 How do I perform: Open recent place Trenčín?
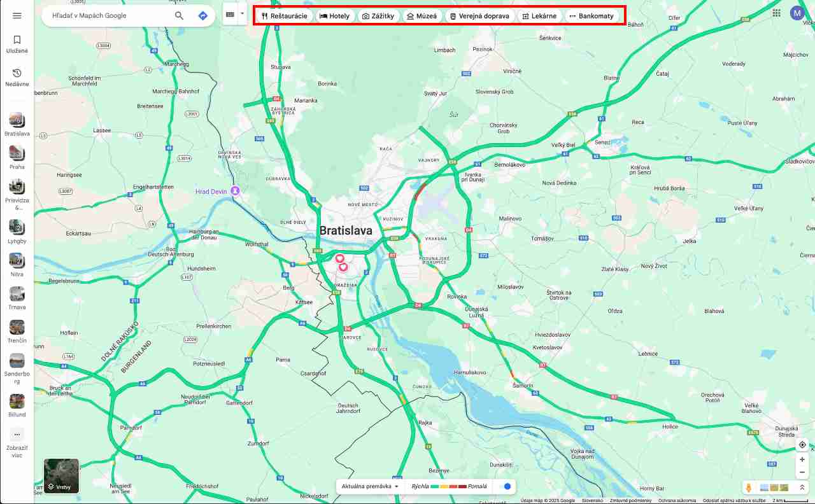17,331
